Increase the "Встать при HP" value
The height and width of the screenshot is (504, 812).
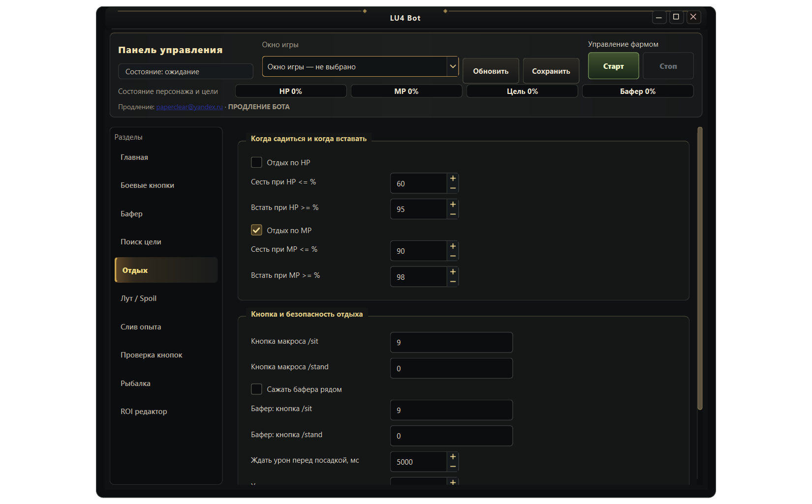point(453,204)
